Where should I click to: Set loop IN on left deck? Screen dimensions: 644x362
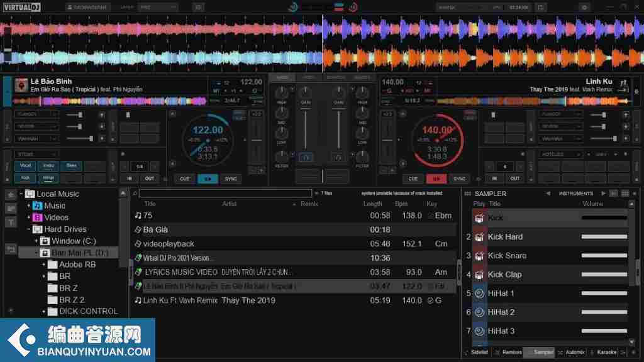click(x=130, y=178)
